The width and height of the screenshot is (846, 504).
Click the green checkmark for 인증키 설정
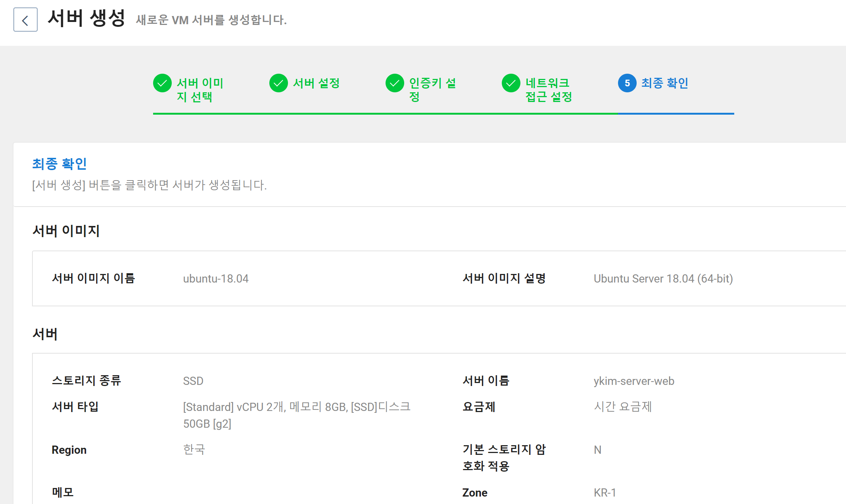point(395,83)
